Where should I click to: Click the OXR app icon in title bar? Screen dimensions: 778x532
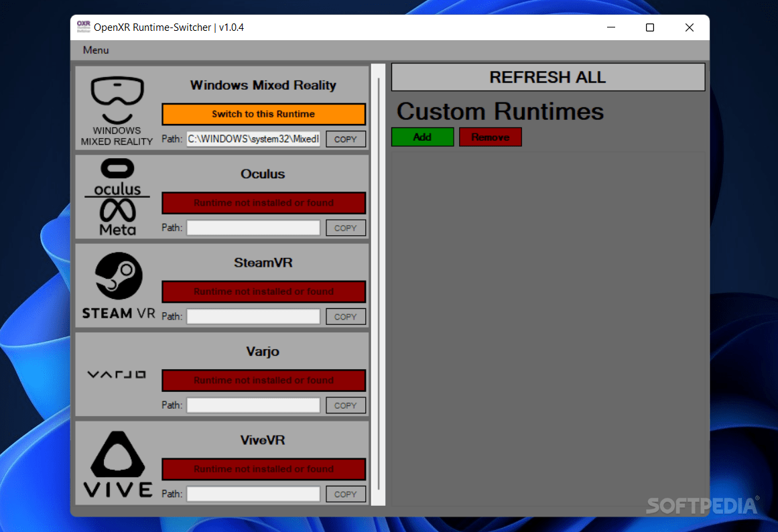83,27
